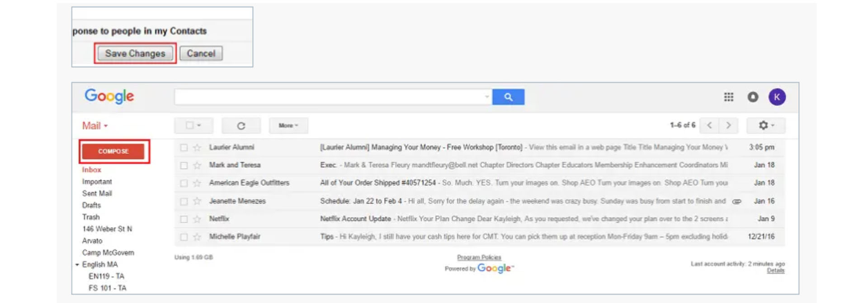
Task: Star the Mark and Teresa email
Action: pos(197,165)
